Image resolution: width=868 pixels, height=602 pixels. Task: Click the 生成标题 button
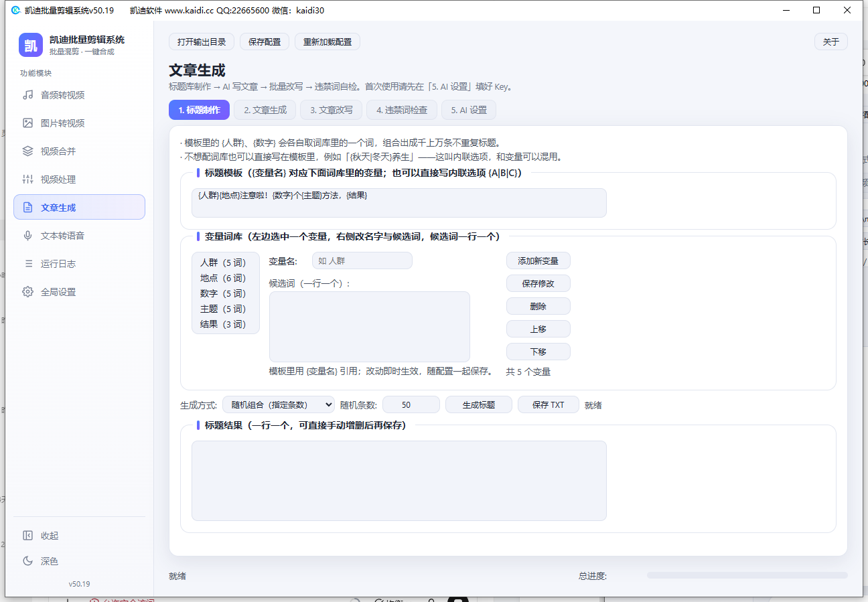click(479, 404)
